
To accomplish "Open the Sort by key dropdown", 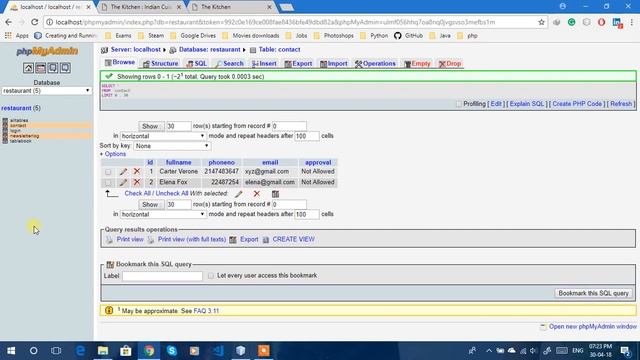I will 172,146.
